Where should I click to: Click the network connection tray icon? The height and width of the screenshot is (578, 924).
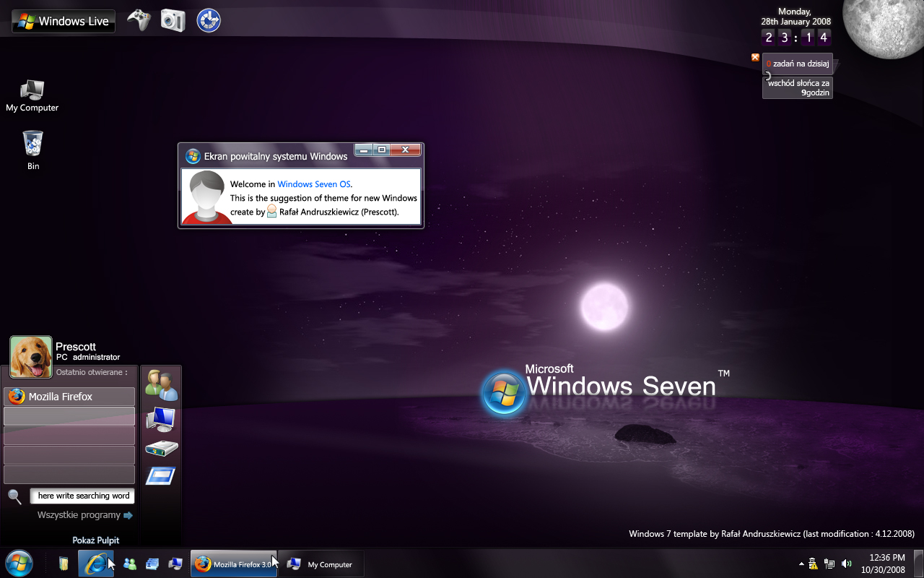pos(830,564)
